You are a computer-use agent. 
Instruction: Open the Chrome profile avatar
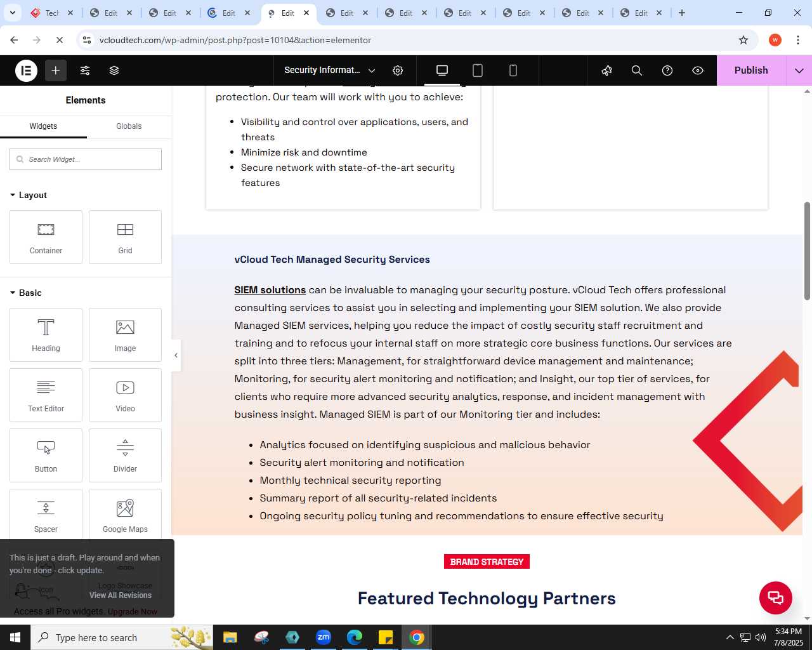(775, 40)
